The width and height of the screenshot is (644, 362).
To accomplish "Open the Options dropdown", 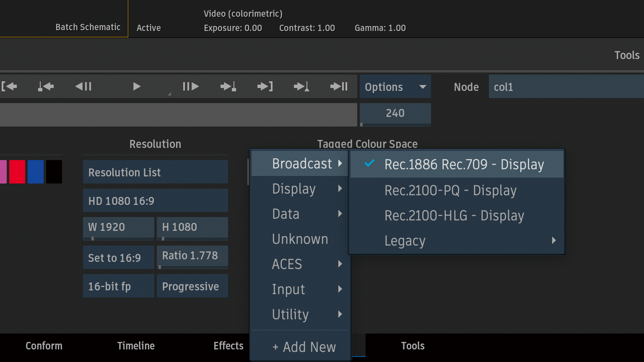I will [x=395, y=87].
